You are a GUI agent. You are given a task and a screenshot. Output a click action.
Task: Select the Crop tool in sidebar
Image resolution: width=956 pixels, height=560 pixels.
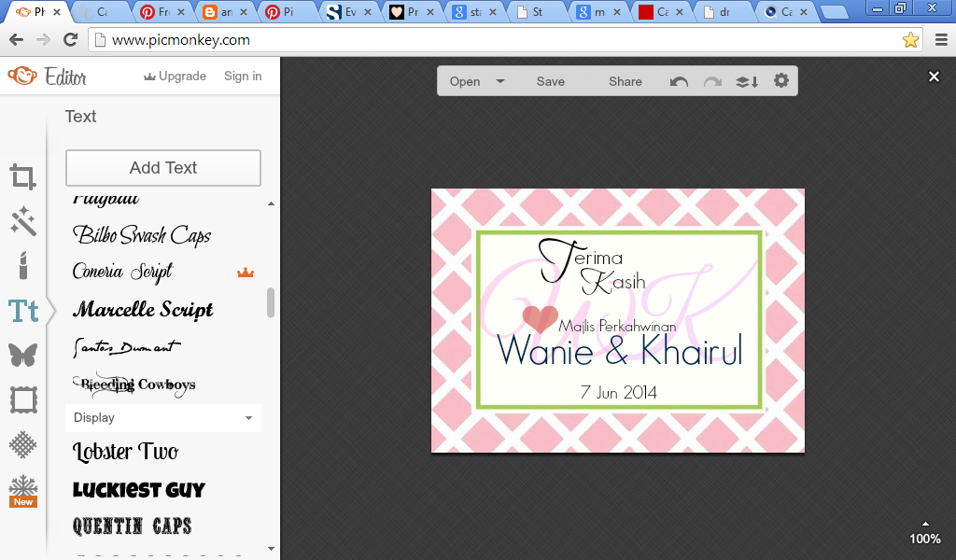(x=23, y=177)
